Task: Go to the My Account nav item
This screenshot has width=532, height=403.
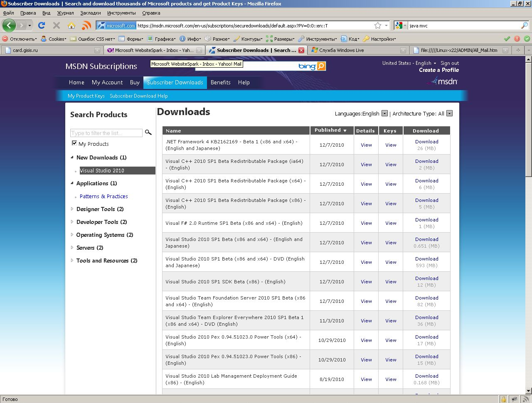Action: 107,82
